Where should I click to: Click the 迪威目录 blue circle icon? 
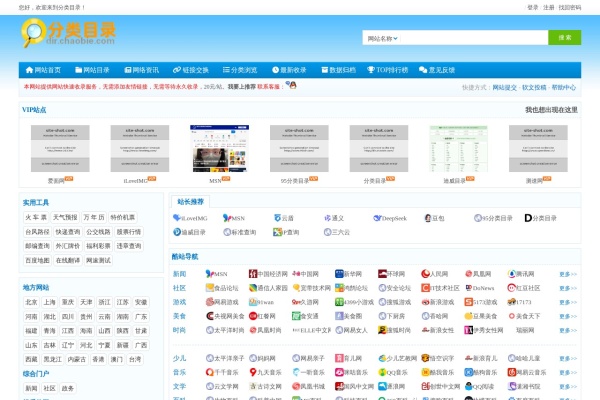(177, 232)
